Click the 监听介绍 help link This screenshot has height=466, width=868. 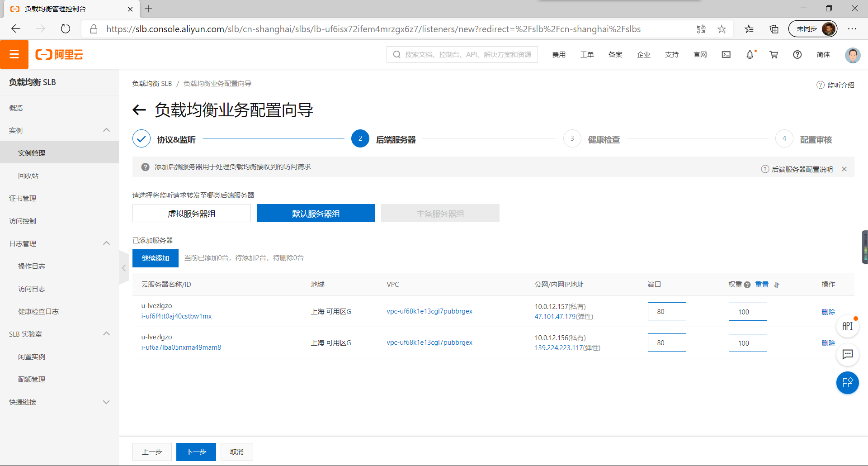coord(835,85)
